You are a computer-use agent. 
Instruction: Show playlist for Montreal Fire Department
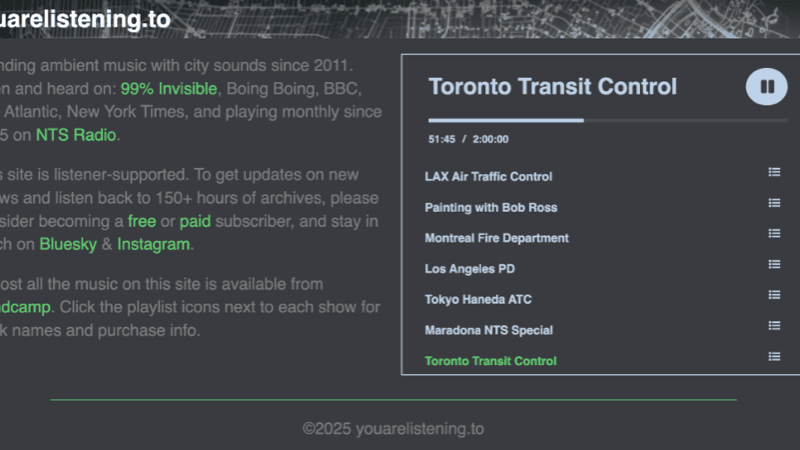pos(774,234)
